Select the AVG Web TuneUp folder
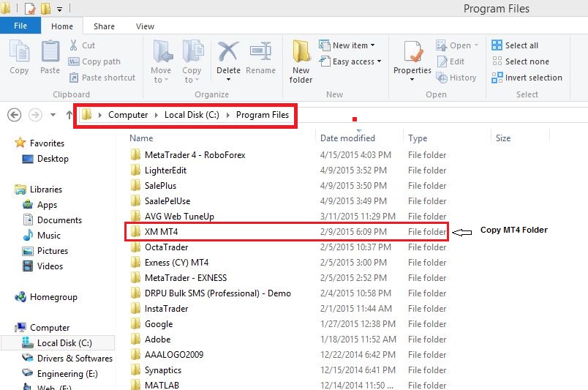Screen dimensions: 588x390 click(172, 216)
